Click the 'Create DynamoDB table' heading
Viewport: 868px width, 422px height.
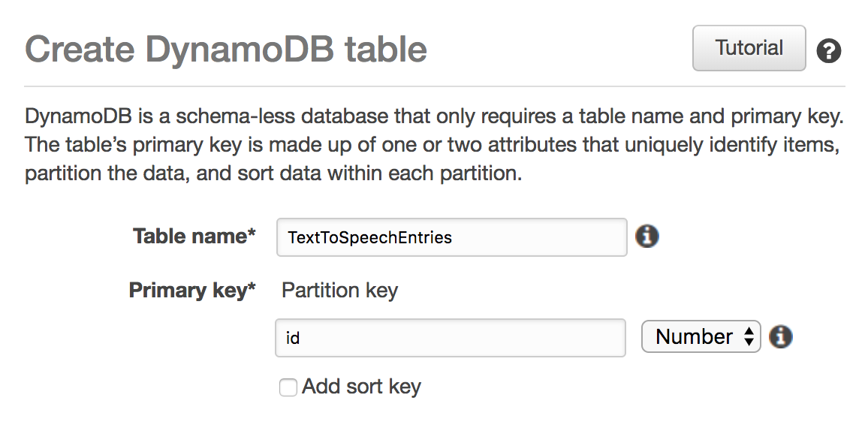pos(226,49)
